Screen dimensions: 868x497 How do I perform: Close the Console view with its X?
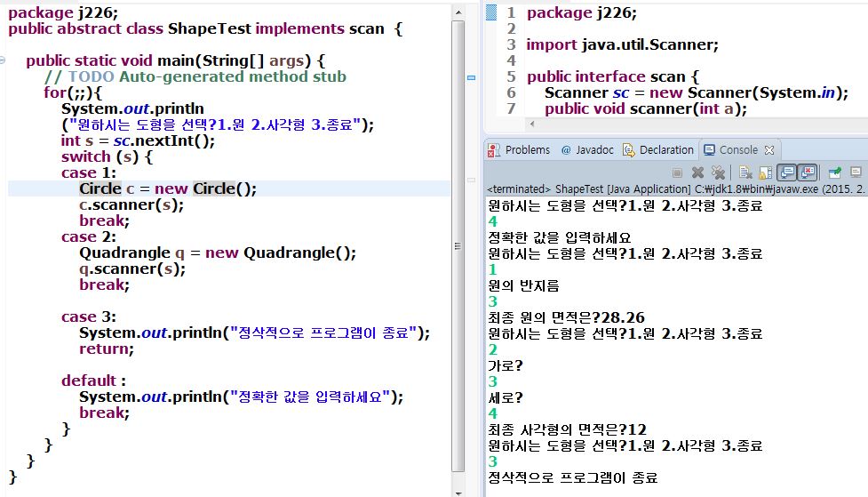click(768, 150)
